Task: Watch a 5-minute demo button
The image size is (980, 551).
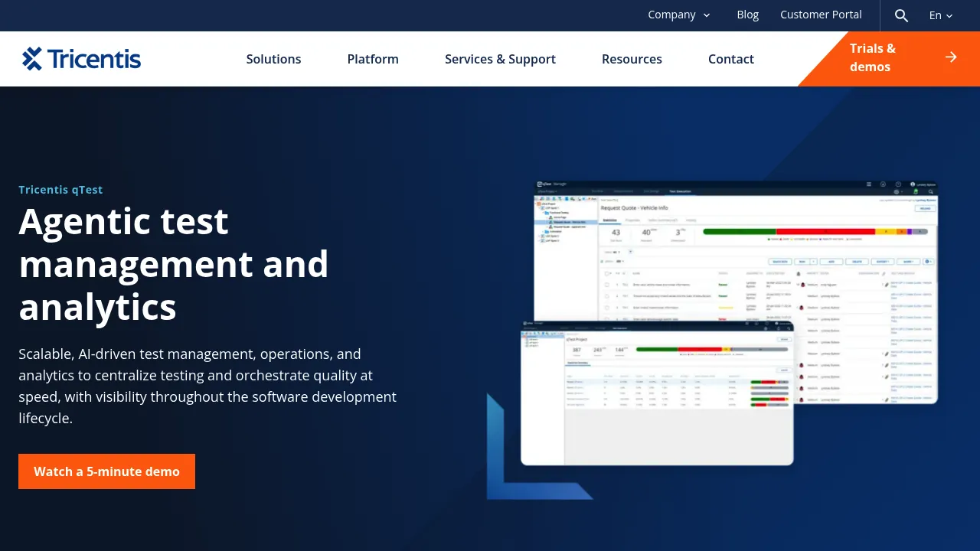Action: click(x=106, y=471)
